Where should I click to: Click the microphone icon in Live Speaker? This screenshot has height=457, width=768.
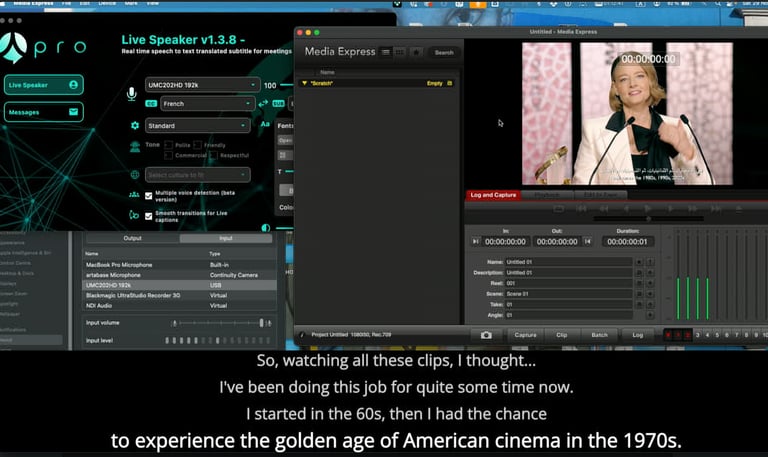tap(131, 93)
